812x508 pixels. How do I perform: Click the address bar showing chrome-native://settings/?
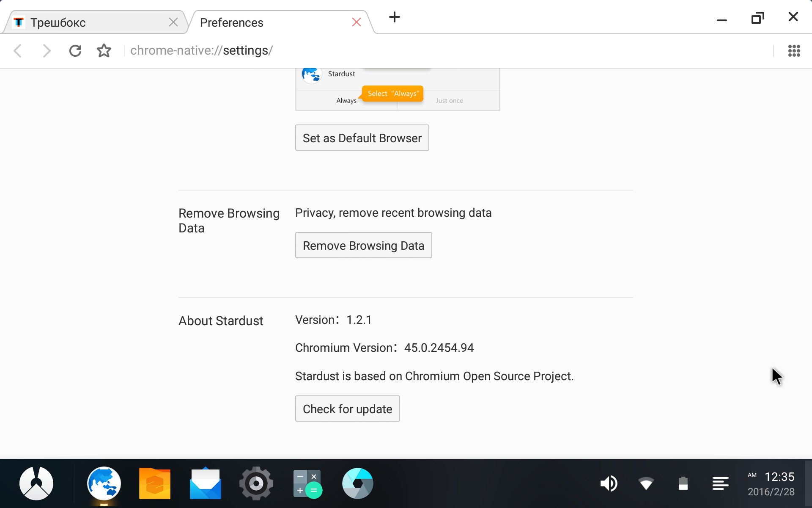pos(448,51)
